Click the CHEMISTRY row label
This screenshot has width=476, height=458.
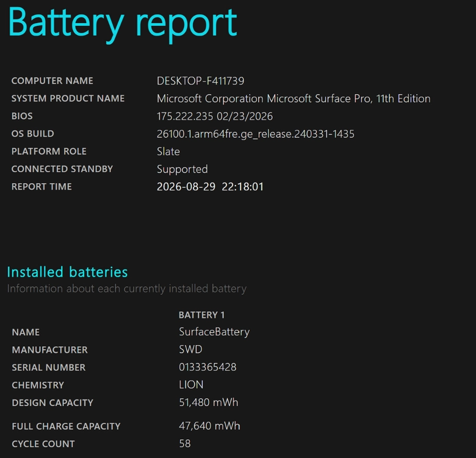(x=38, y=385)
